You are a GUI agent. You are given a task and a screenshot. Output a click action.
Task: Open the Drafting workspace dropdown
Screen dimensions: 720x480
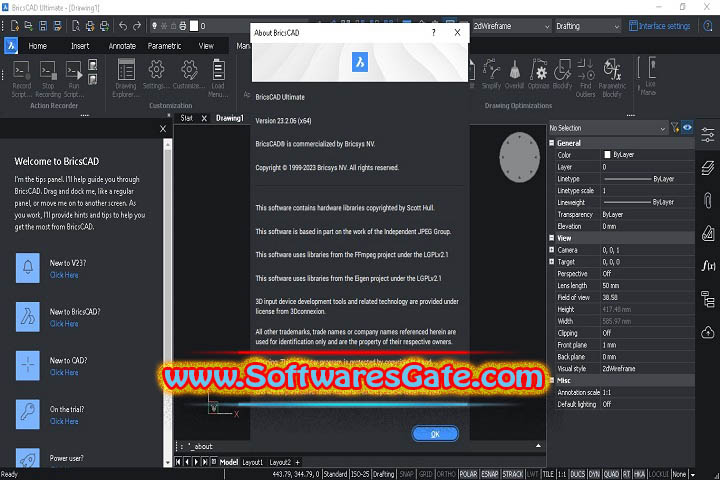[x=587, y=26]
